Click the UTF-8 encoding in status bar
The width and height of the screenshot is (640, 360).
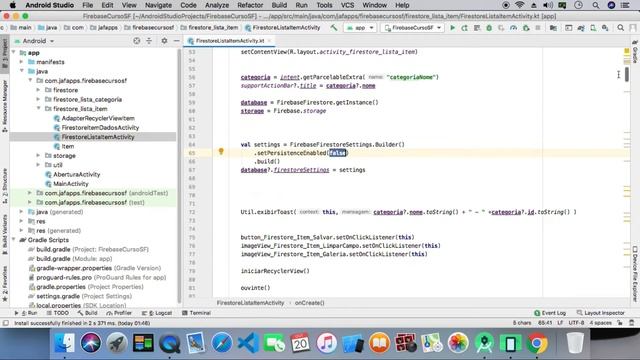coord(576,323)
